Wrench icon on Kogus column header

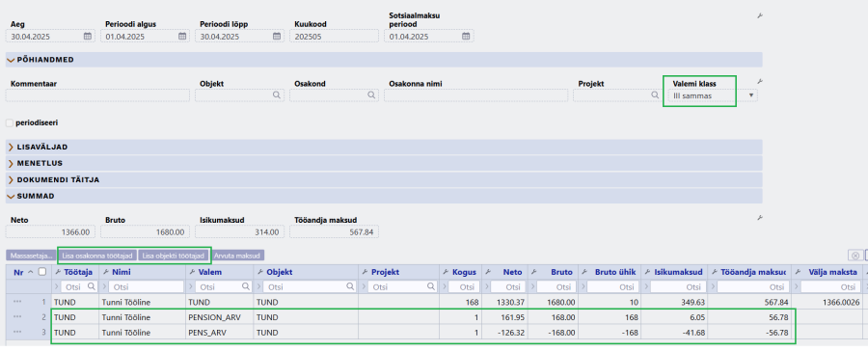(446, 272)
